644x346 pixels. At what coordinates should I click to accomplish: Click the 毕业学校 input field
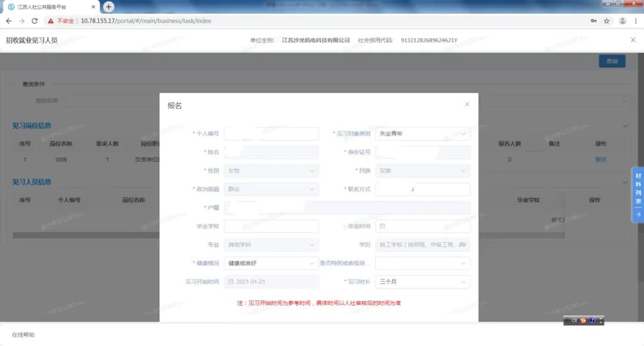pos(271,226)
